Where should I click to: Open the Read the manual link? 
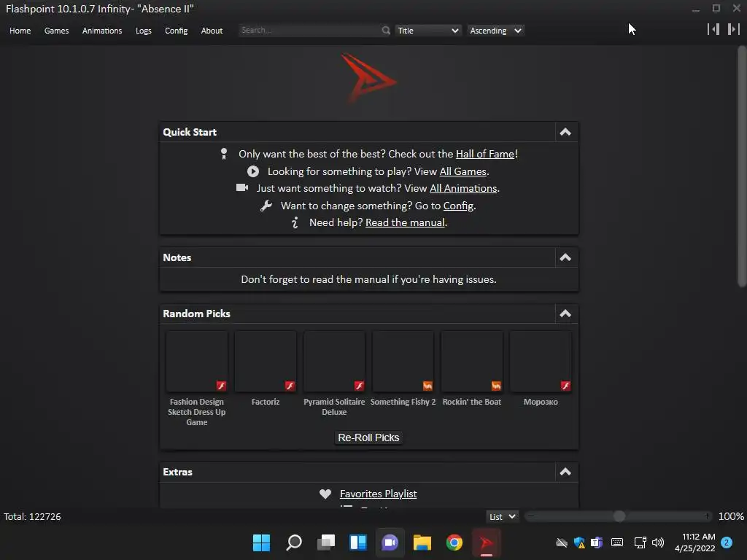405,222
